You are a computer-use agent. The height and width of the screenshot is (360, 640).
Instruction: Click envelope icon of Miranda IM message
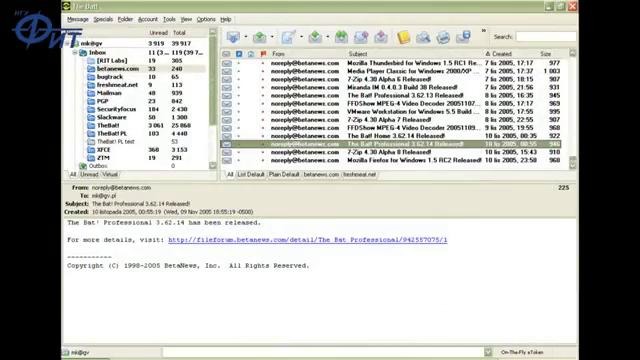tap(227, 87)
